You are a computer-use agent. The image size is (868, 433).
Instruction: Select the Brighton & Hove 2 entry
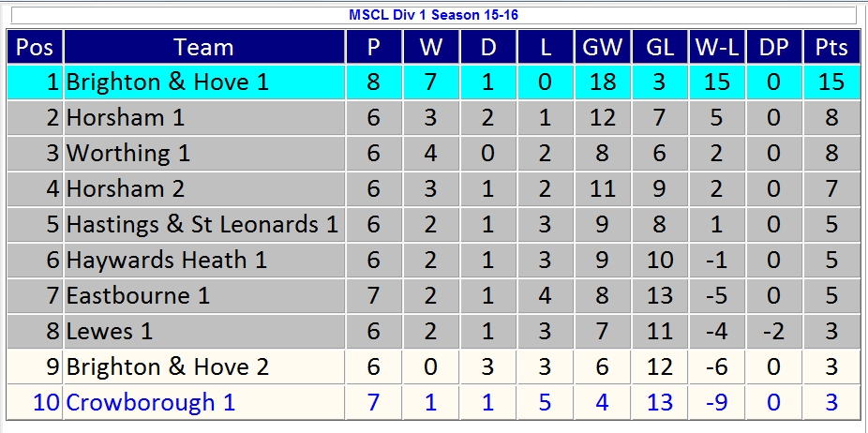[167, 366]
